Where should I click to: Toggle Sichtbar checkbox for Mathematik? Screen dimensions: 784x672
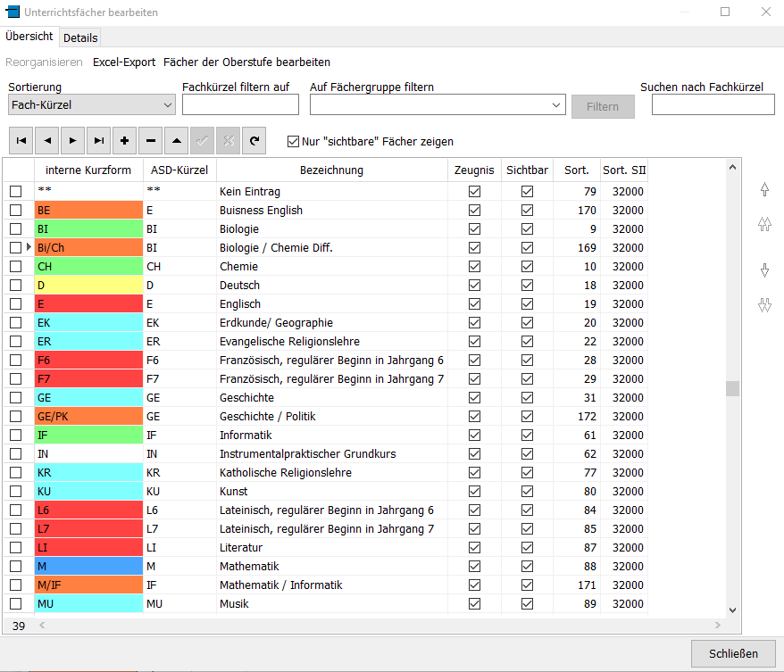[527, 566]
